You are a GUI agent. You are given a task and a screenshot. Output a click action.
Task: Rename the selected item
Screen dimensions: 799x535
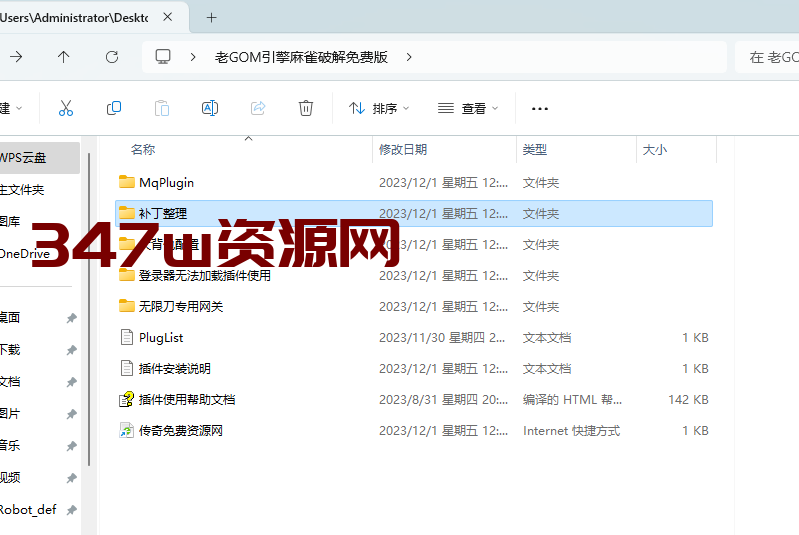click(x=210, y=108)
